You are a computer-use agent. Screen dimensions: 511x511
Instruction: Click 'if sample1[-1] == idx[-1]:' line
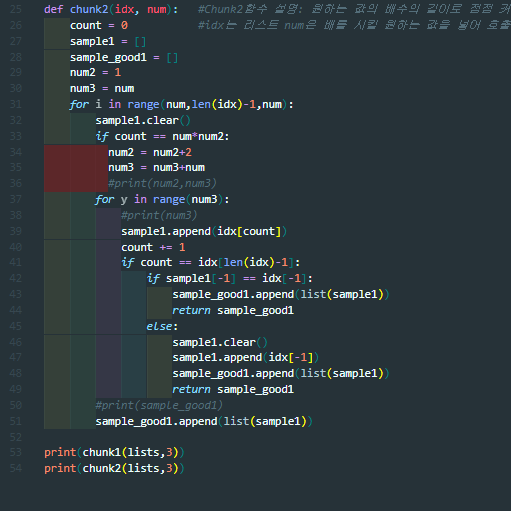point(230,278)
